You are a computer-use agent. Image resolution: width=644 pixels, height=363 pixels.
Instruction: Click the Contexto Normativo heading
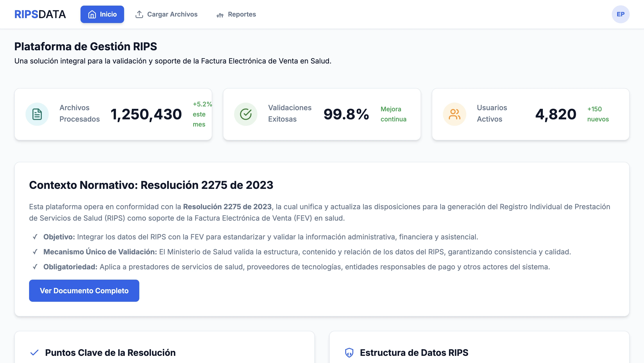(151, 185)
